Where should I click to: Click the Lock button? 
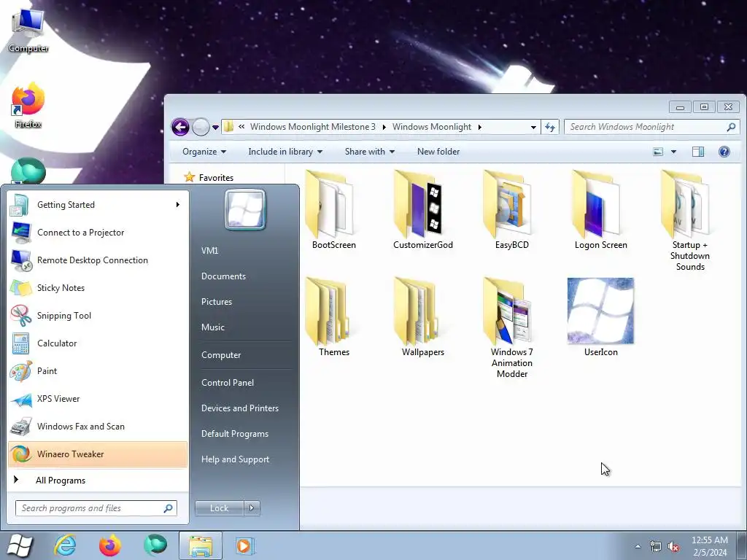click(219, 508)
